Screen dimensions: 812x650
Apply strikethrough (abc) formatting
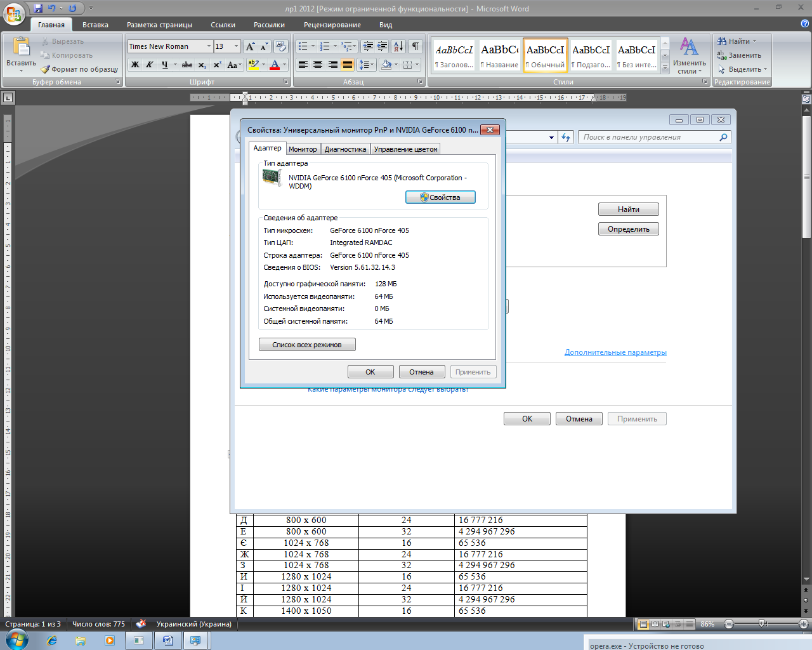pos(187,65)
